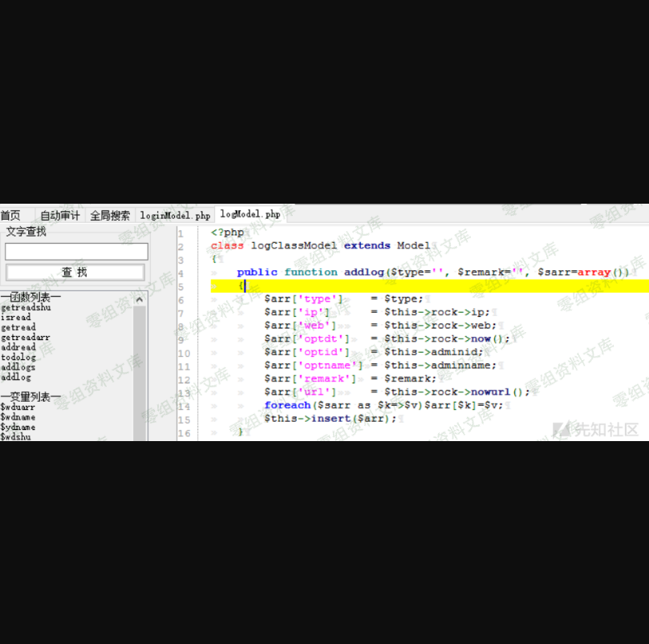Switch to the 首页 tab

[10, 215]
